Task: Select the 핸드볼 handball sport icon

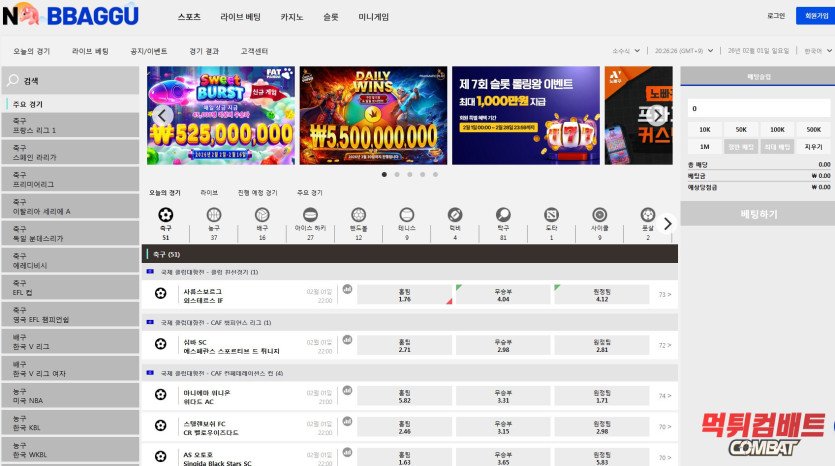Action: click(x=358, y=215)
